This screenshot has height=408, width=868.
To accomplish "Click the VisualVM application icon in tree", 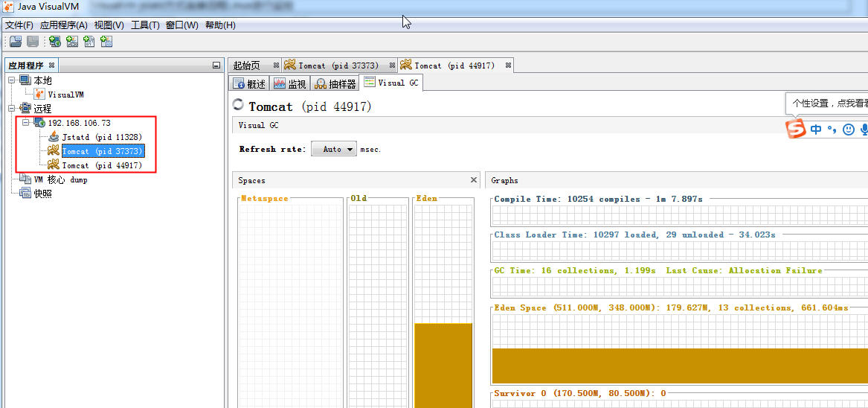I will (39, 95).
